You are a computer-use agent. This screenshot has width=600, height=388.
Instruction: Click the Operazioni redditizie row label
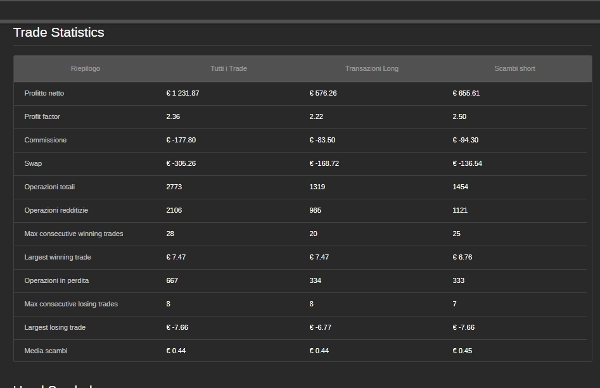pos(56,210)
